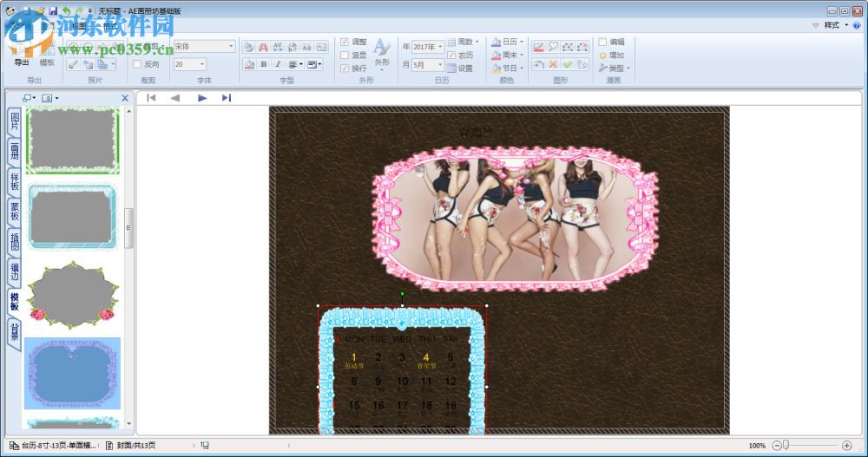Toggle the 调整 checkbox
The image size is (868, 457).
point(353,42)
